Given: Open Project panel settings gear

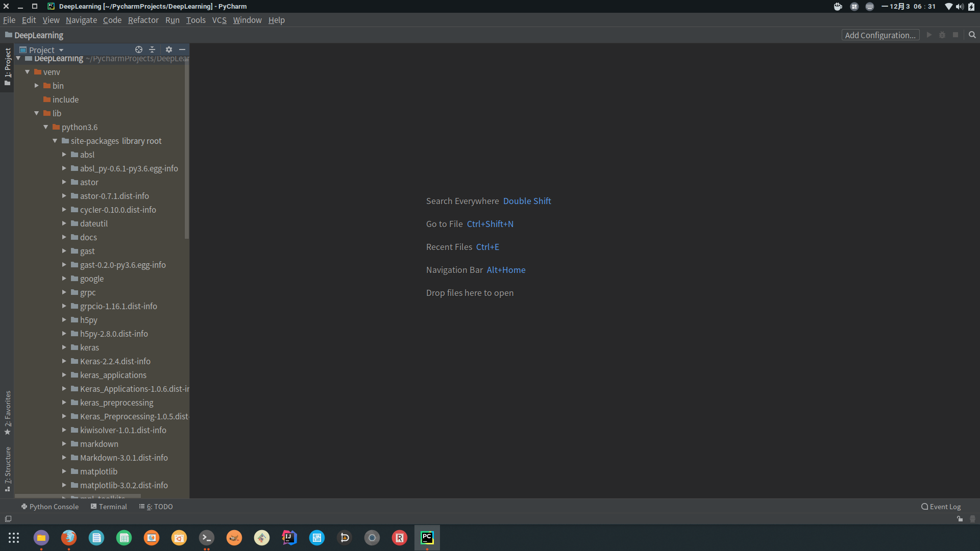Looking at the screenshot, I should tap(169, 49).
